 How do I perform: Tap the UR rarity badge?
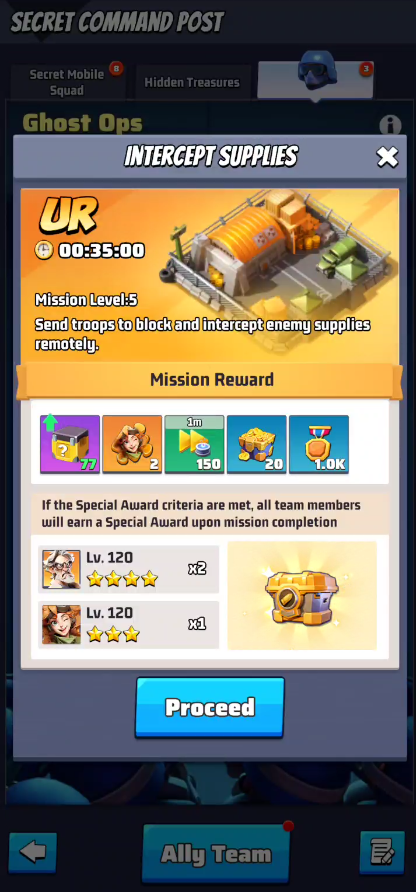click(x=68, y=216)
